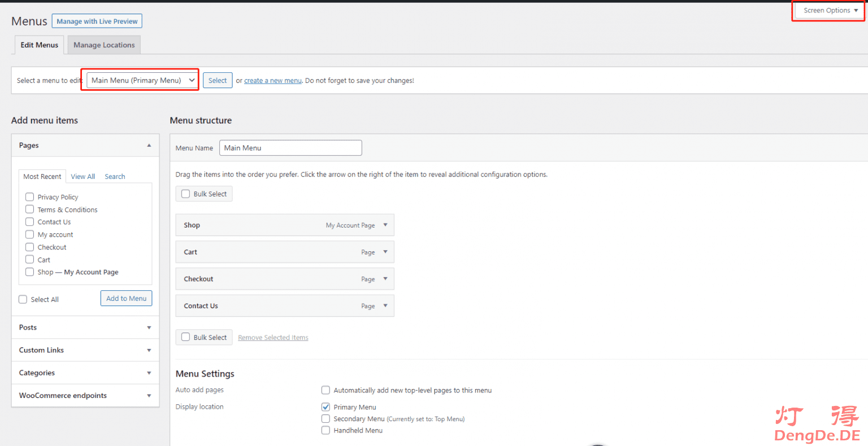Click the Add to Menu button
The height and width of the screenshot is (446, 868).
coord(126,299)
